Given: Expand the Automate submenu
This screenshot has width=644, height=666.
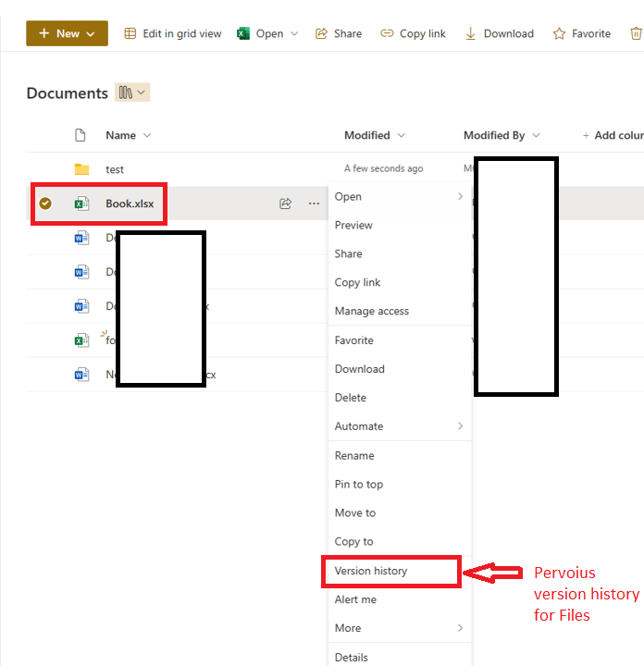Looking at the screenshot, I should tap(400, 426).
